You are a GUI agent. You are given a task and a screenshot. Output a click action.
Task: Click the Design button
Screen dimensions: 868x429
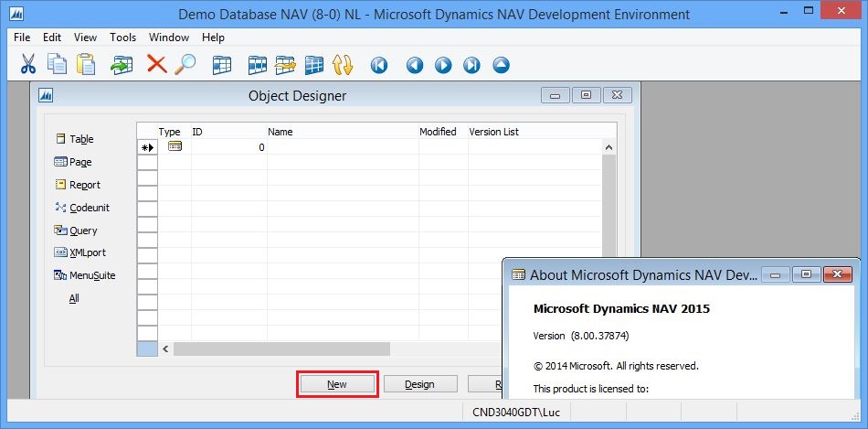[419, 384]
